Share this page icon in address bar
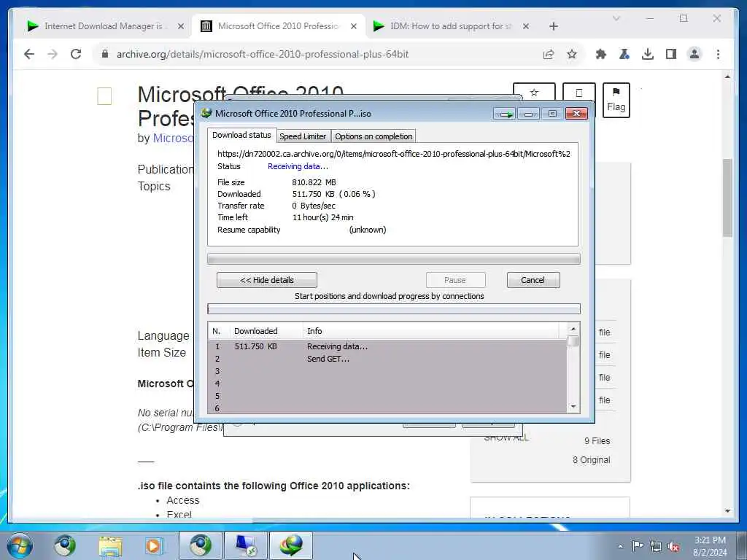 pos(549,54)
